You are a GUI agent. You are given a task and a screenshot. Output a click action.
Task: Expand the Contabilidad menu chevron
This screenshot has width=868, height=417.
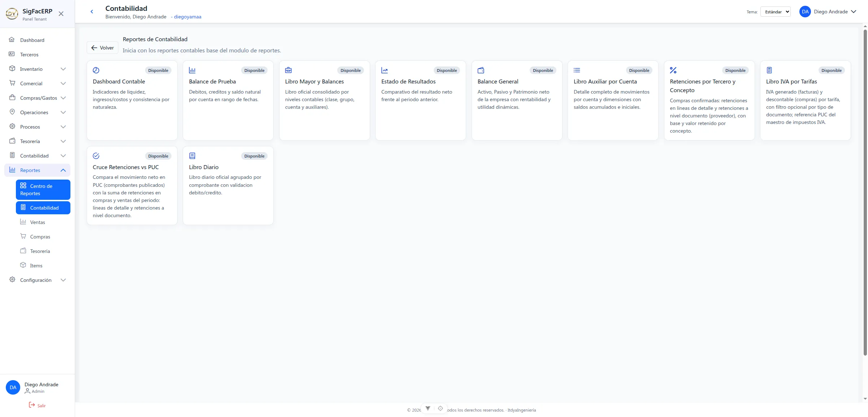[63, 155]
